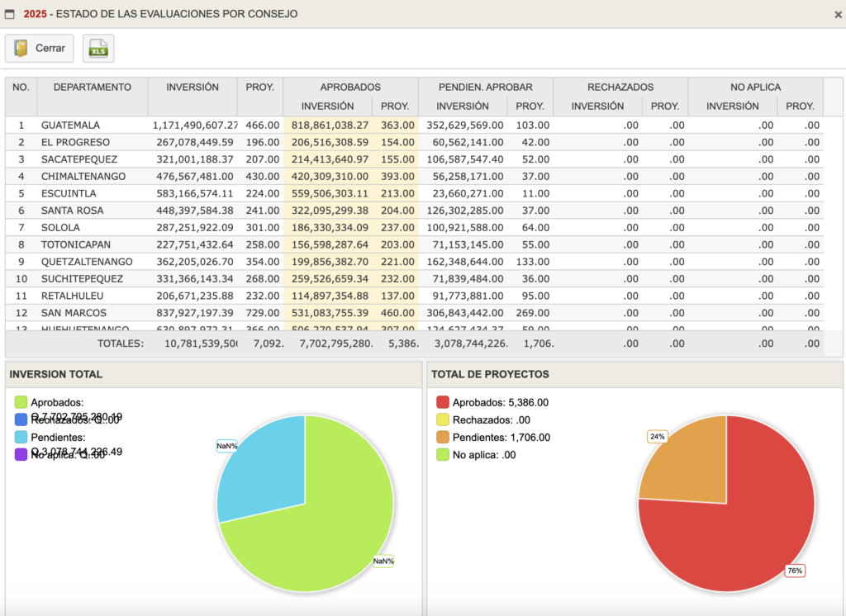Screen dimensions: 846x616
Task: Click the window icon beside 2025 title
Action: pyautogui.click(x=10, y=14)
